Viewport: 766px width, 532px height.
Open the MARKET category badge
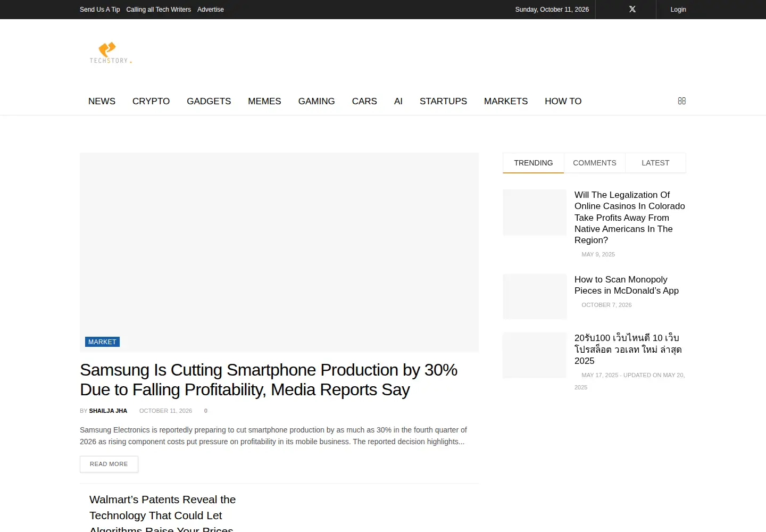tap(102, 342)
